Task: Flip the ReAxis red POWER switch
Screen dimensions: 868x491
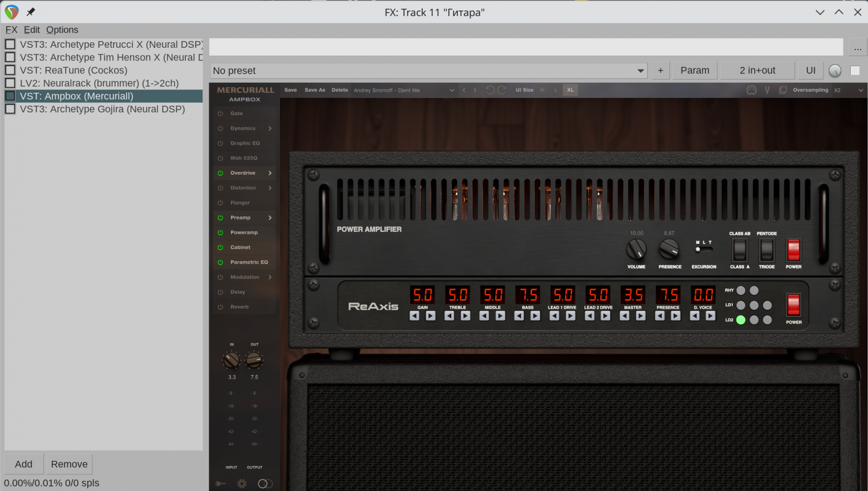Action: pyautogui.click(x=793, y=305)
